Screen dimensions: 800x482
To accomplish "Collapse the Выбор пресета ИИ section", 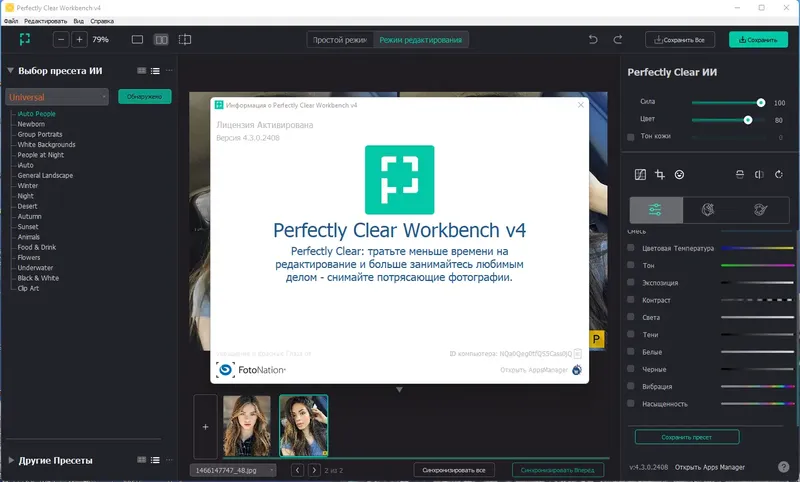I will tap(10, 70).
